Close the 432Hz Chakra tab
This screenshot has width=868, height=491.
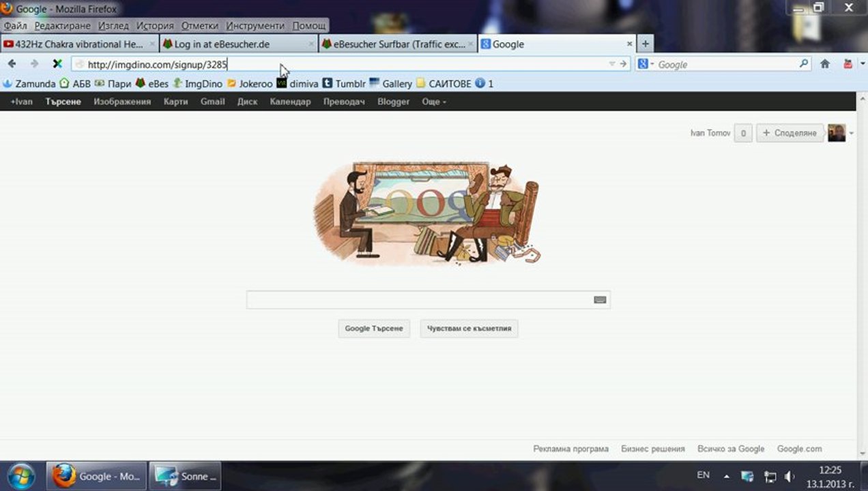pos(152,44)
